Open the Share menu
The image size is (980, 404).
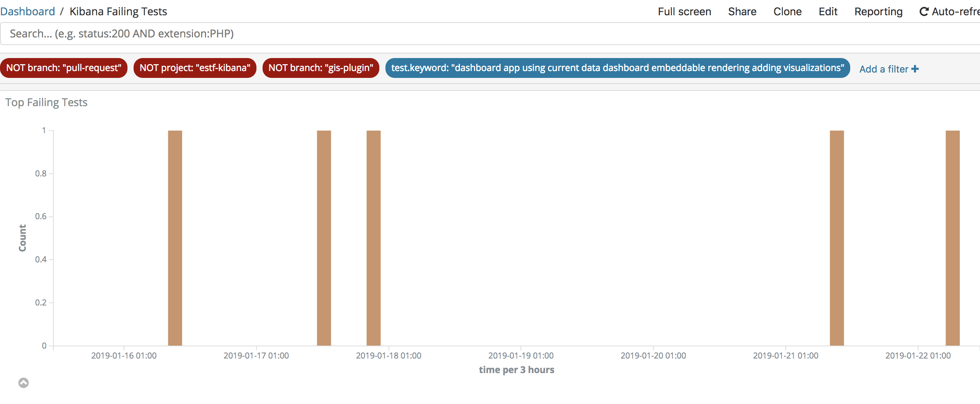(x=742, y=11)
